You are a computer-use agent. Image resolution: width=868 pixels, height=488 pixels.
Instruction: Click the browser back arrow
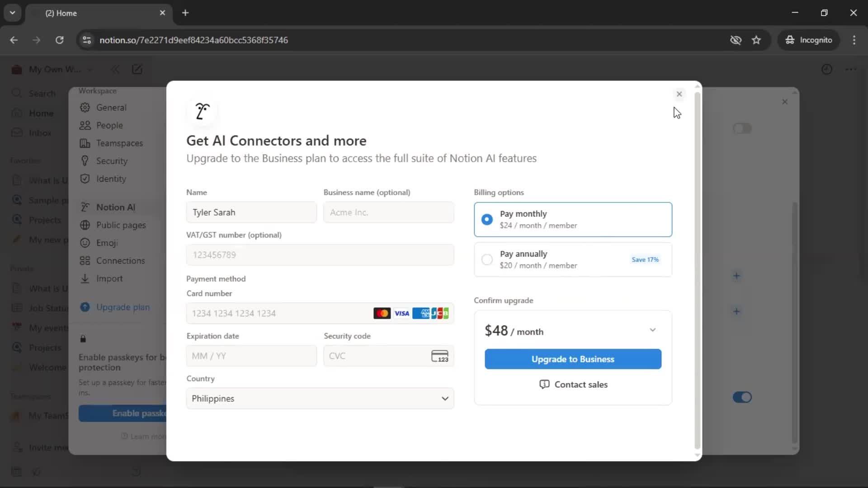coord(14,40)
